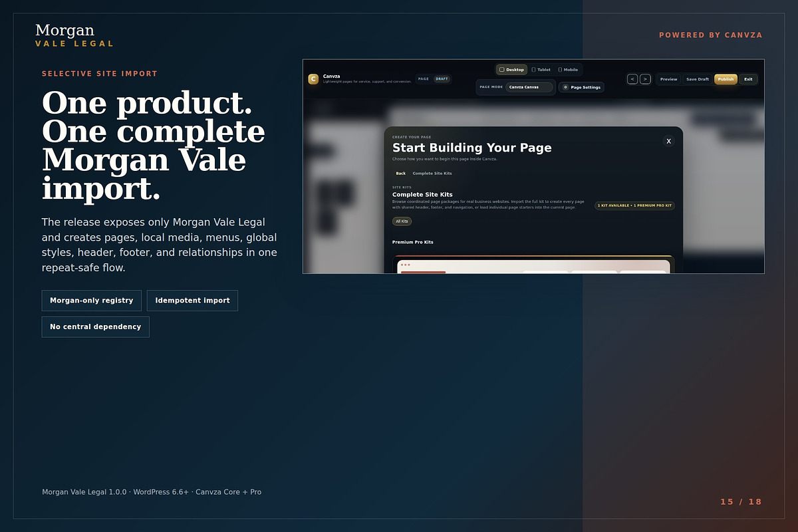Click the Exit button

click(748, 79)
